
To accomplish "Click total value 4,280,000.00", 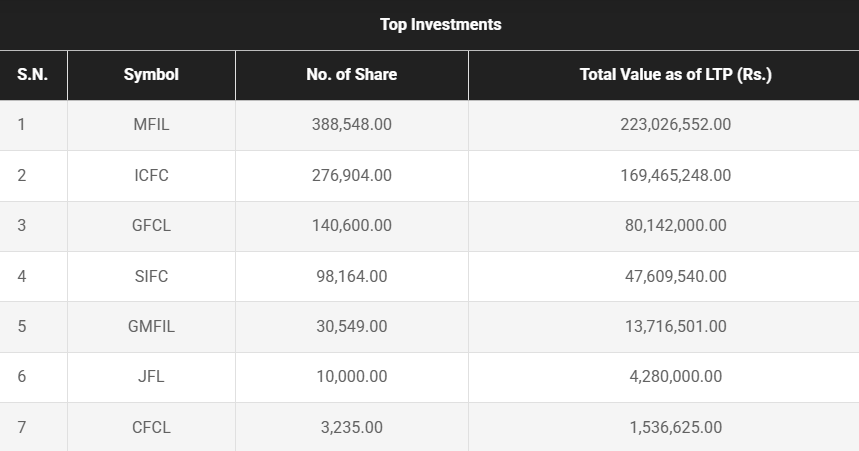I will point(675,377).
